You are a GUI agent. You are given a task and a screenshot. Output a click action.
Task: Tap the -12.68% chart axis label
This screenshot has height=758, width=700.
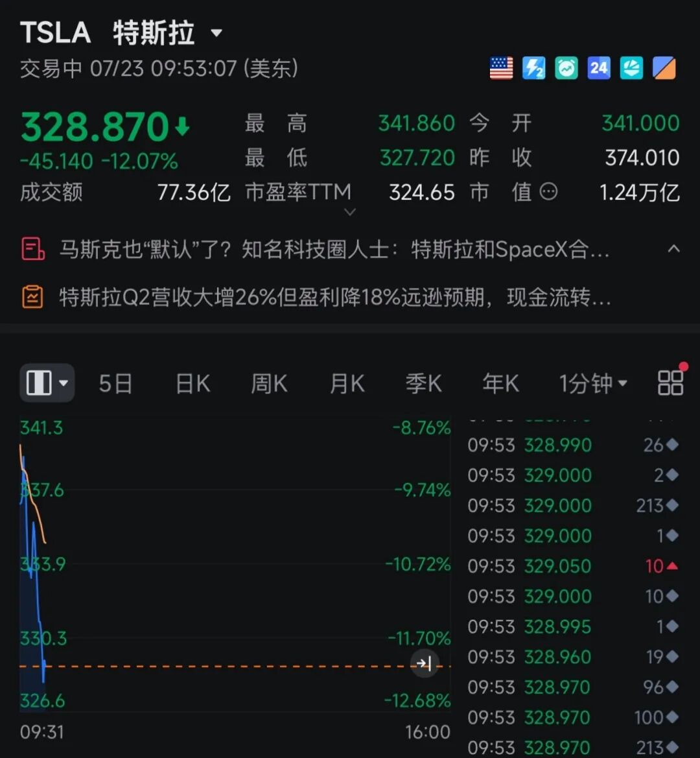point(417,700)
